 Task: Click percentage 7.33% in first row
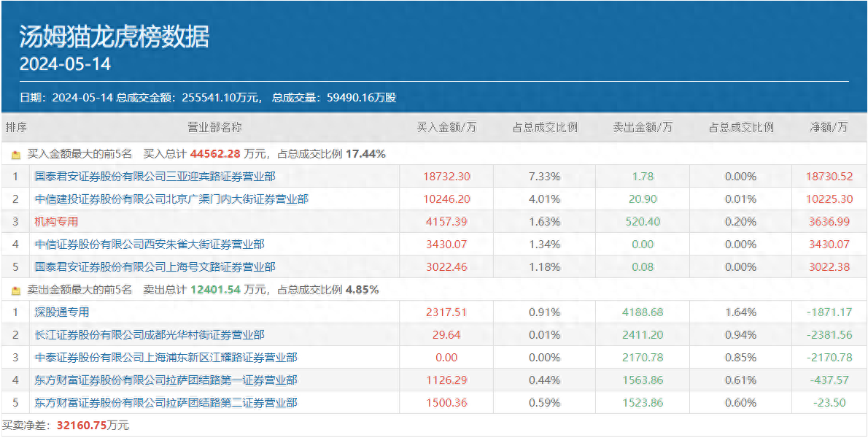pyautogui.click(x=545, y=177)
